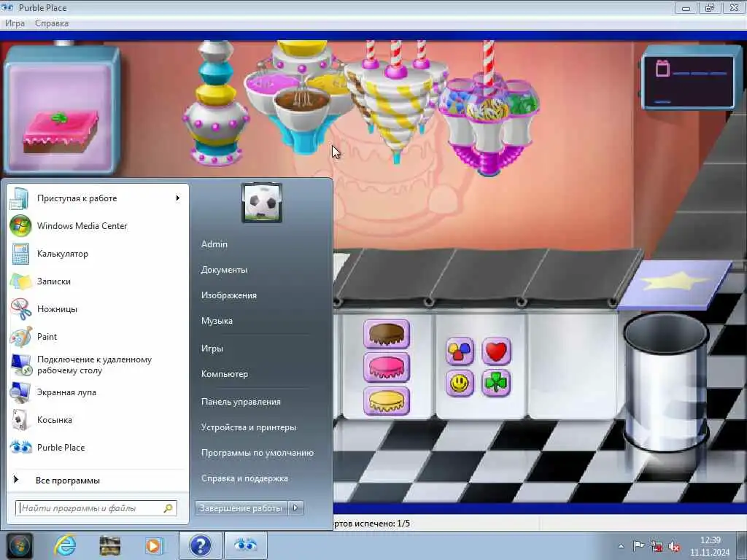Click the Windows Start orb

tap(20, 545)
